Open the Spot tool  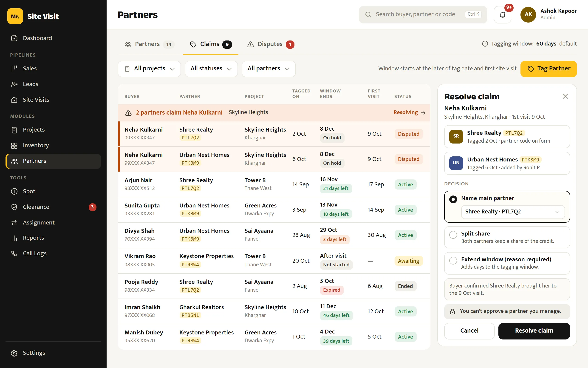tap(53, 191)
